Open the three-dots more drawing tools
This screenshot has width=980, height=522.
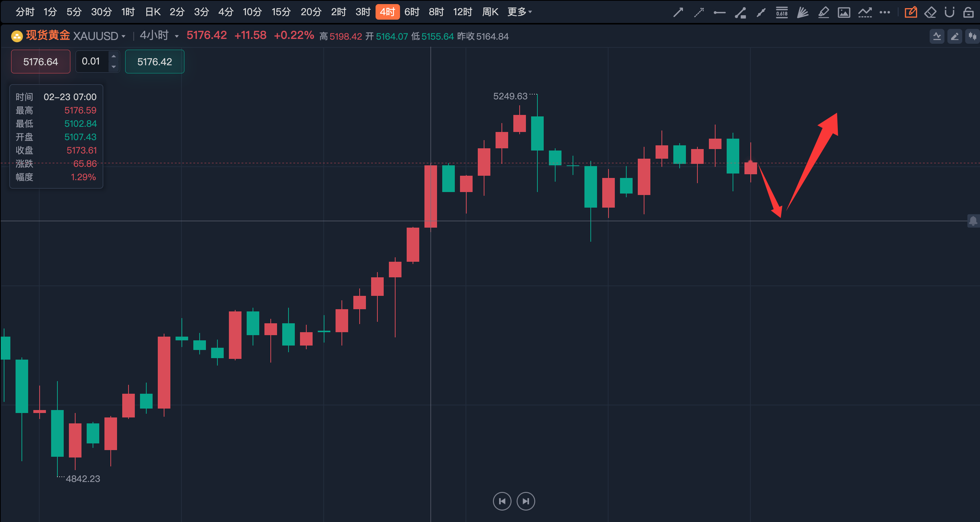coord(885,12)
